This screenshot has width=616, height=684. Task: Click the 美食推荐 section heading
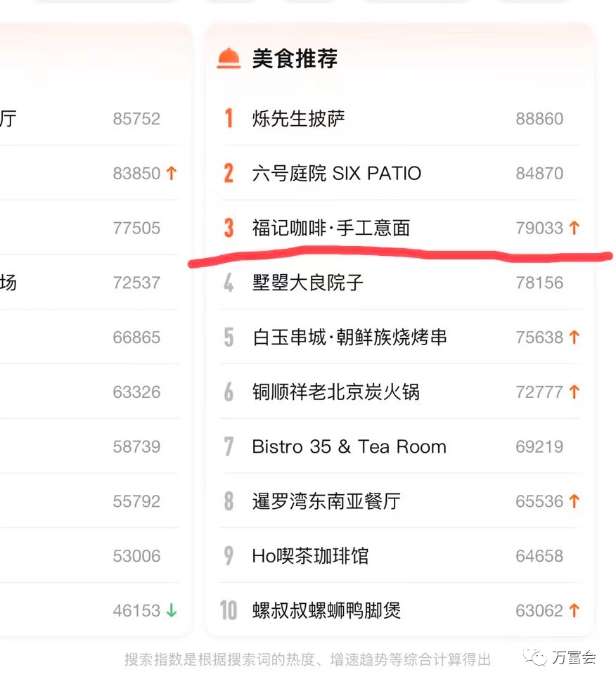click(x=295, y=58)
